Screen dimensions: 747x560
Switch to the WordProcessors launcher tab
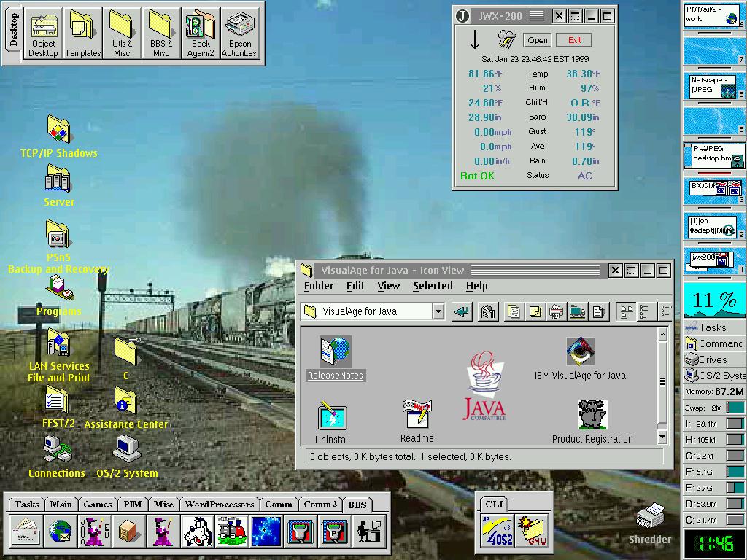click(x=220, y=505)
